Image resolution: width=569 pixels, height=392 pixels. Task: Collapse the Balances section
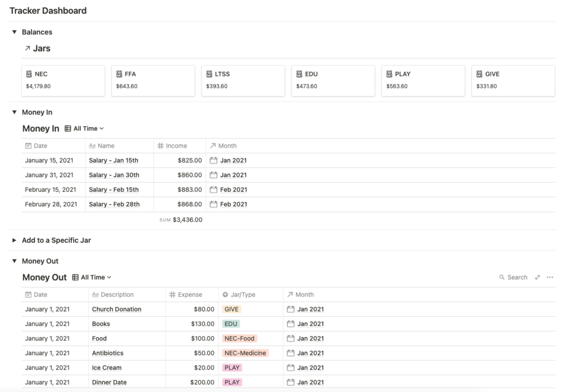14,32
